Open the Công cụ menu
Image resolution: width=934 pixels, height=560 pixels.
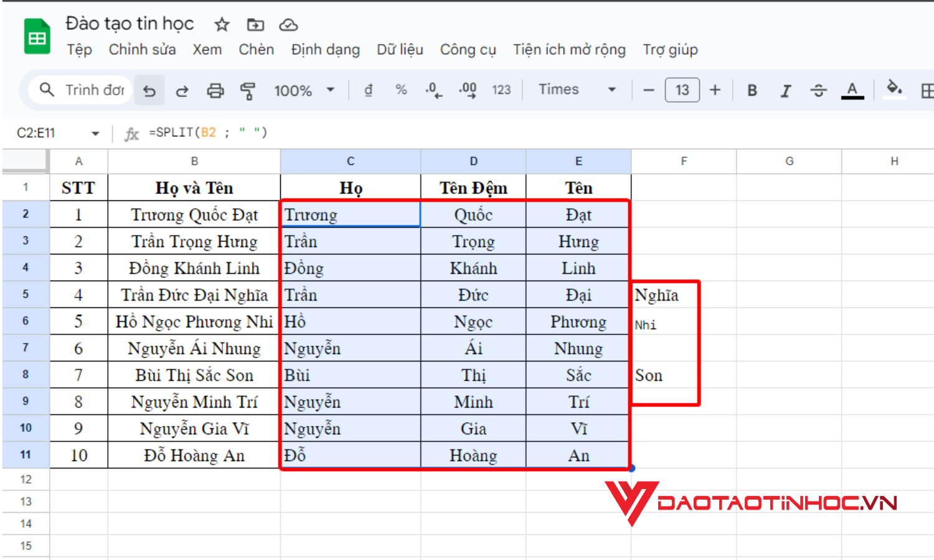click(468, 50)
